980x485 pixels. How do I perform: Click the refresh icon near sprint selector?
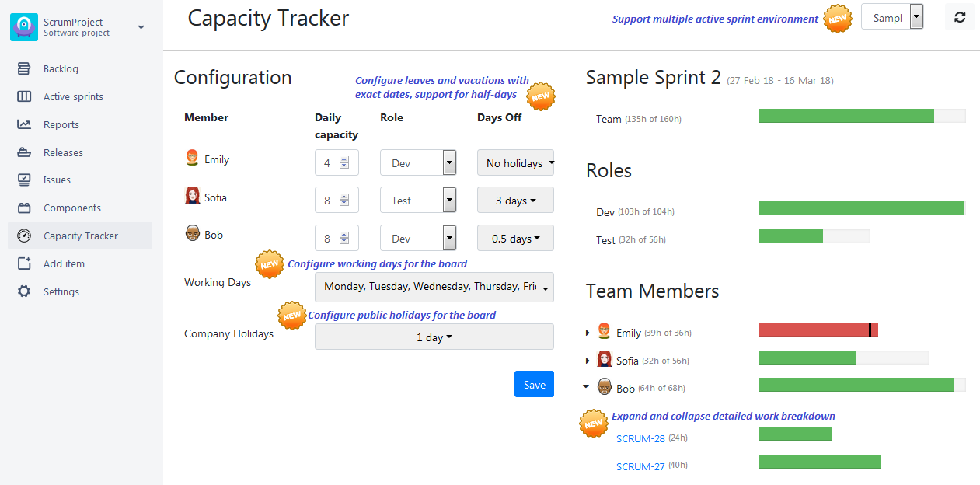tap(959, 16)
